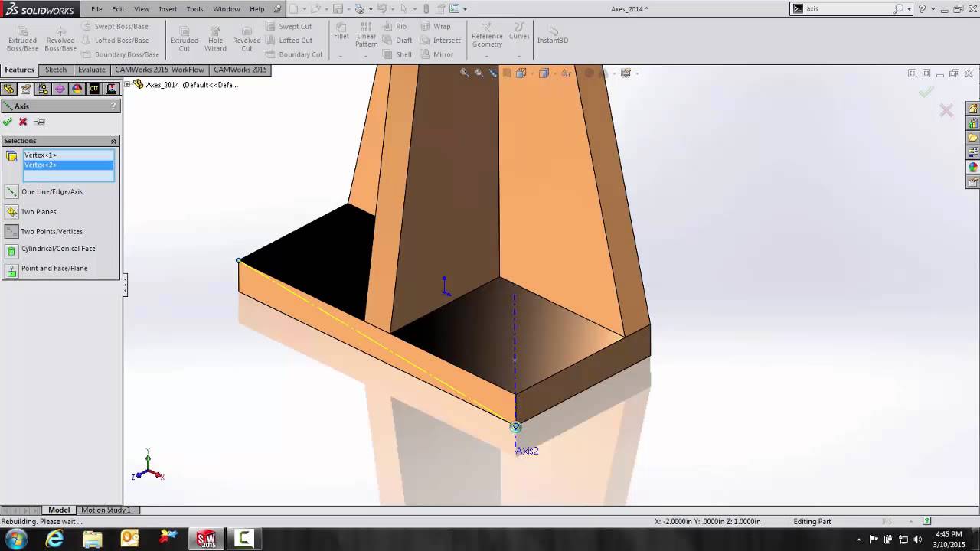The image size is (980, 551).
Task: Click the Undo icon
Action: [382, 9]
